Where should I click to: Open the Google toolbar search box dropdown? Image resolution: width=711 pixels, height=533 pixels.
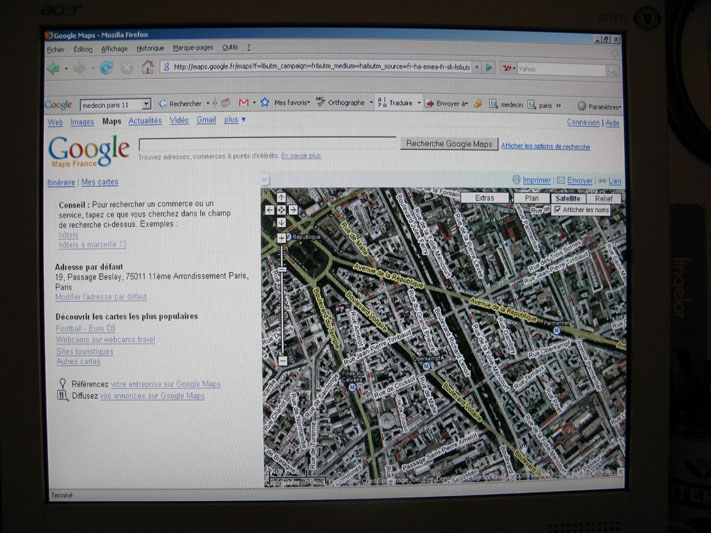tap(146, 104)
